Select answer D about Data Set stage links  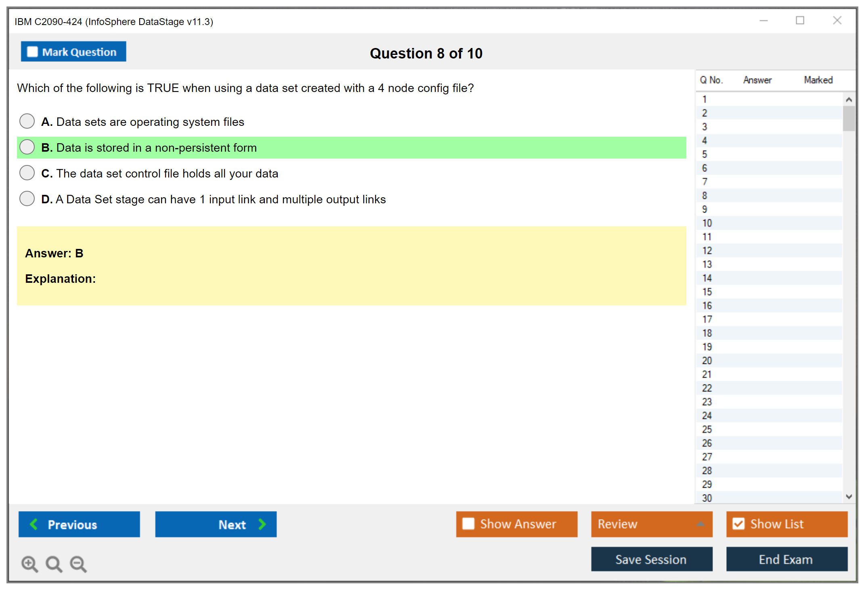[27, 198]
